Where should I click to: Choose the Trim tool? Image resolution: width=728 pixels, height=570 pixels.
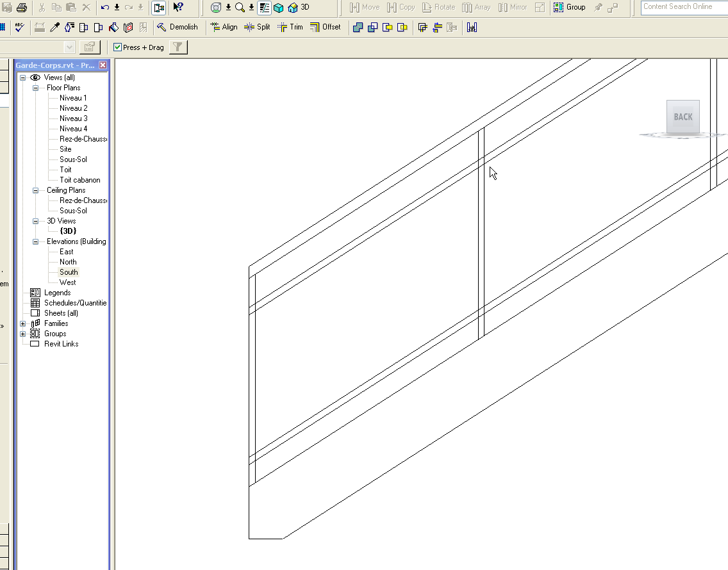pyautogui.click(x=290, y=28)
